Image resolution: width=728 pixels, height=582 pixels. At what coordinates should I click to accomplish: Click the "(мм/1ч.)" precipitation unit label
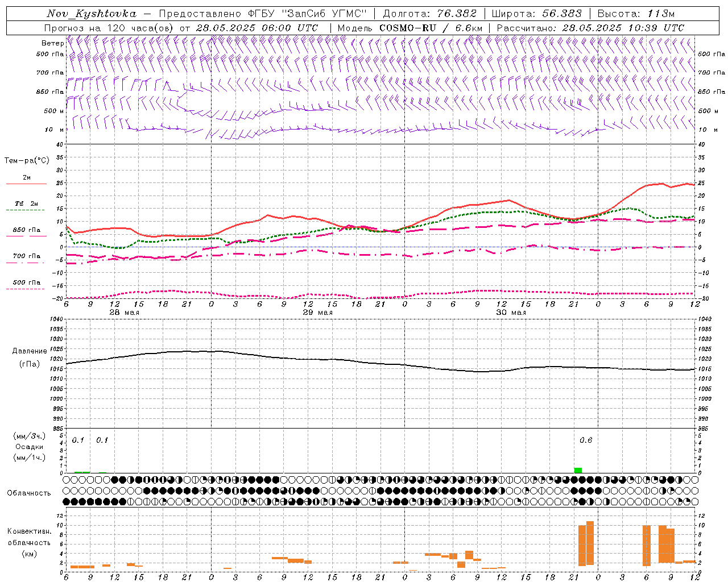pyautogui.click(x=29, y=458)
